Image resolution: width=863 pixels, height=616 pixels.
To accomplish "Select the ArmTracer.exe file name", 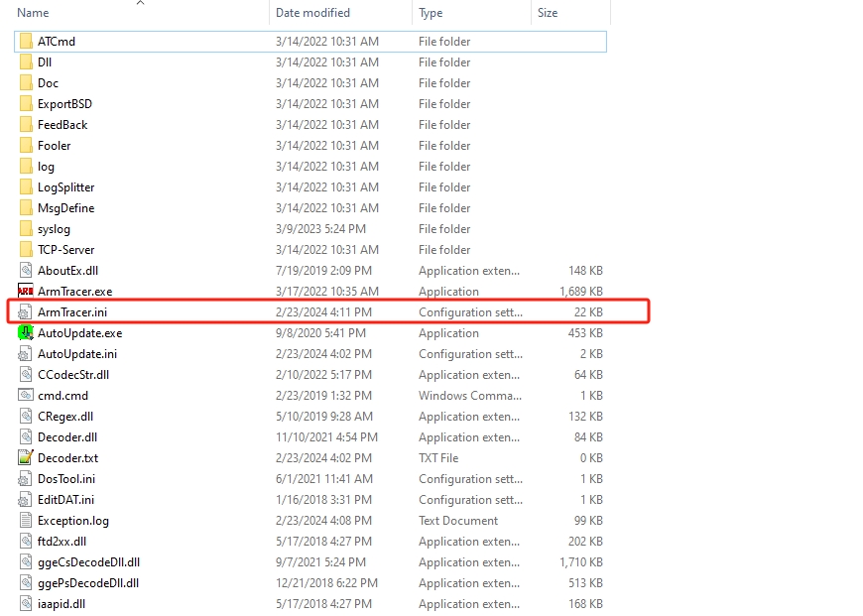I will (74, 292).
